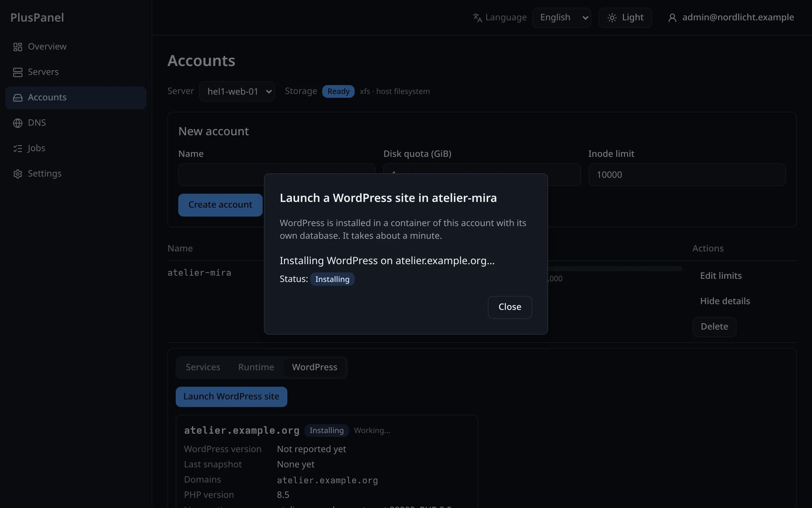The width and height of the screenshot is (812, 508).
Task: Click the 'xfs · host filesystem' storage text
Action: point(395,91)
